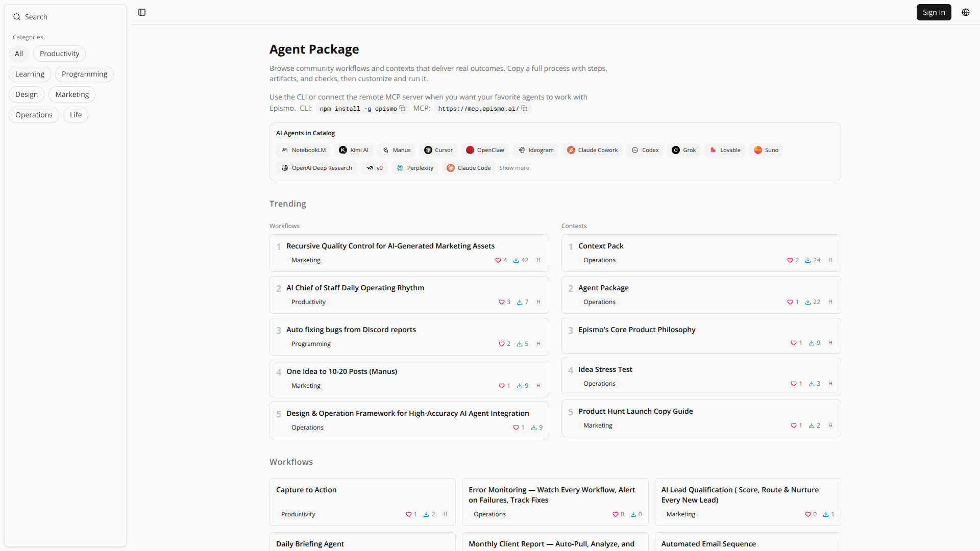Select the Claude Code agent chip
980x551 pixels.
469,168
